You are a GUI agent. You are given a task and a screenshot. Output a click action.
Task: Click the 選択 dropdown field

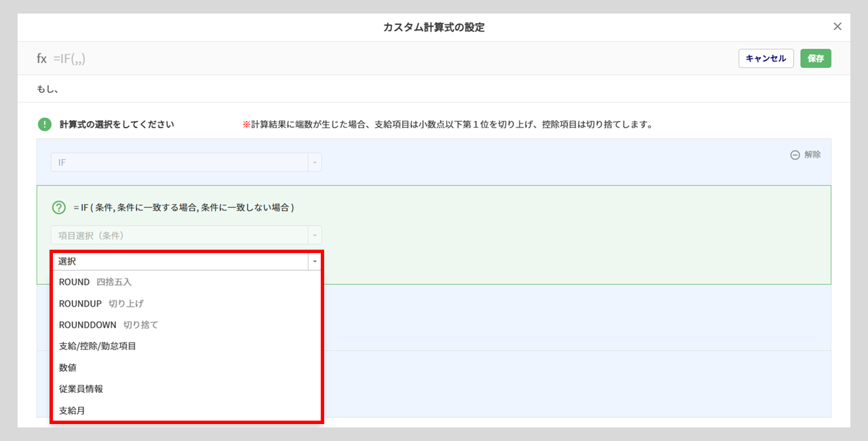click(186, 261)
